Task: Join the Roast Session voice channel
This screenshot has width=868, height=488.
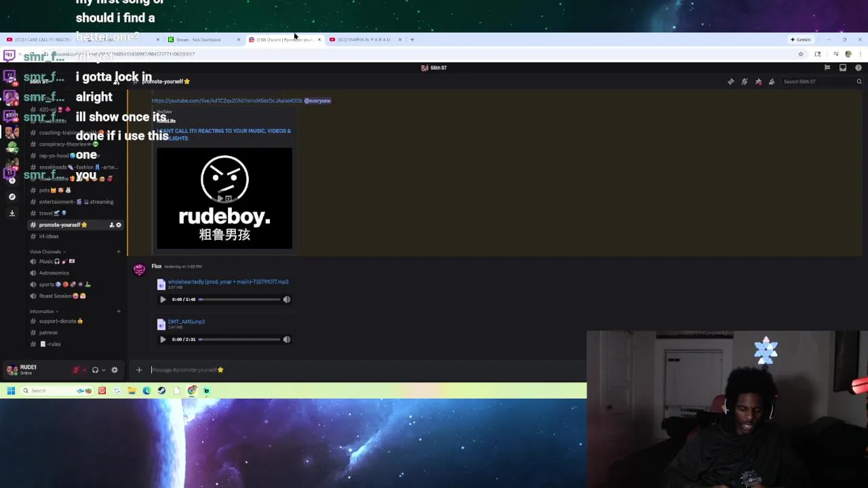Action: click(75, 296)
